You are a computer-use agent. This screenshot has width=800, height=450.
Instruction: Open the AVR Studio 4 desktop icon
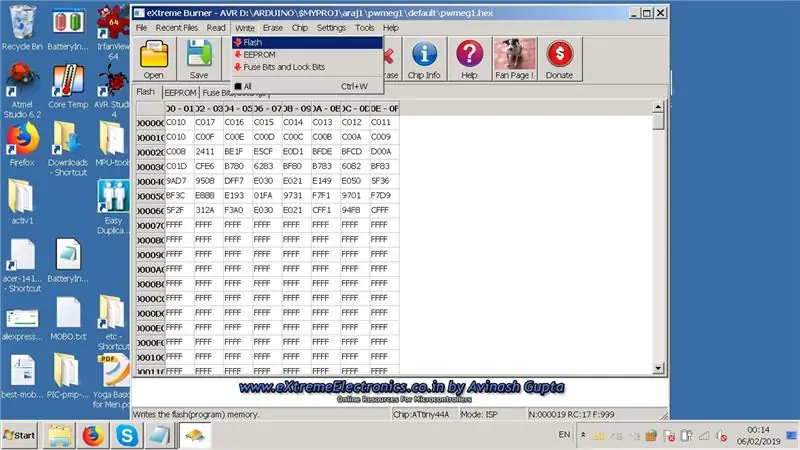pos(113,90)
